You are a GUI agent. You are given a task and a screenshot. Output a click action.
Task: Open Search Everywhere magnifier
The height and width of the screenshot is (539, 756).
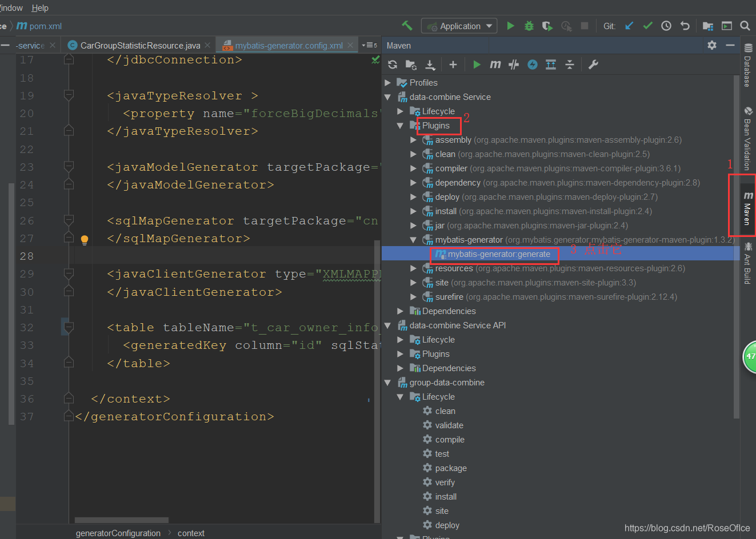point(745,26)
